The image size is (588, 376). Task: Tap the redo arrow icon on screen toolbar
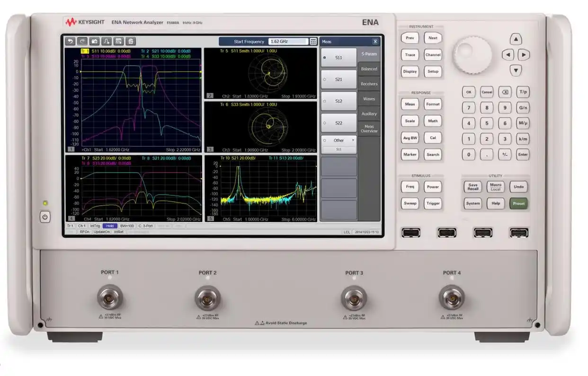[x=82, y=42]
